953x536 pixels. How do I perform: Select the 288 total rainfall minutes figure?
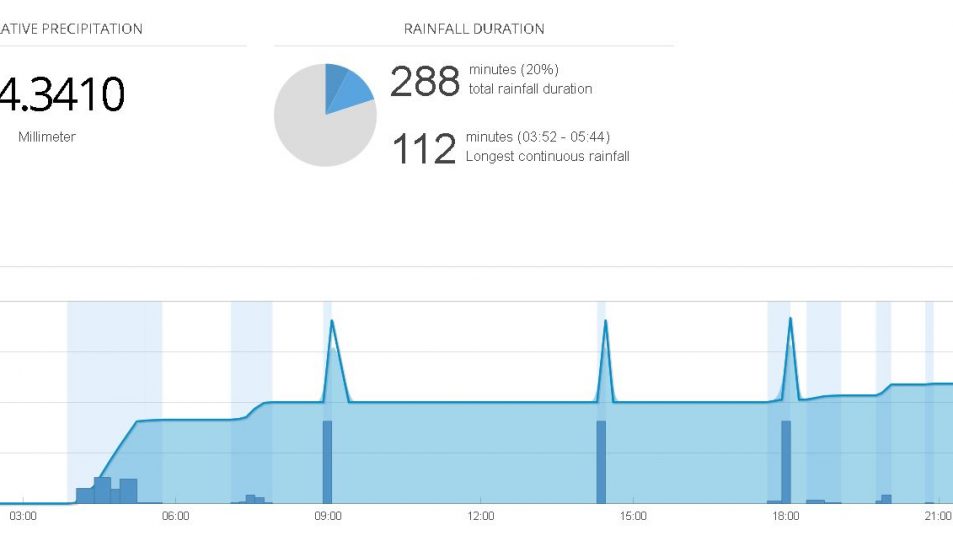pyautogui.click(x=424, y=82)
